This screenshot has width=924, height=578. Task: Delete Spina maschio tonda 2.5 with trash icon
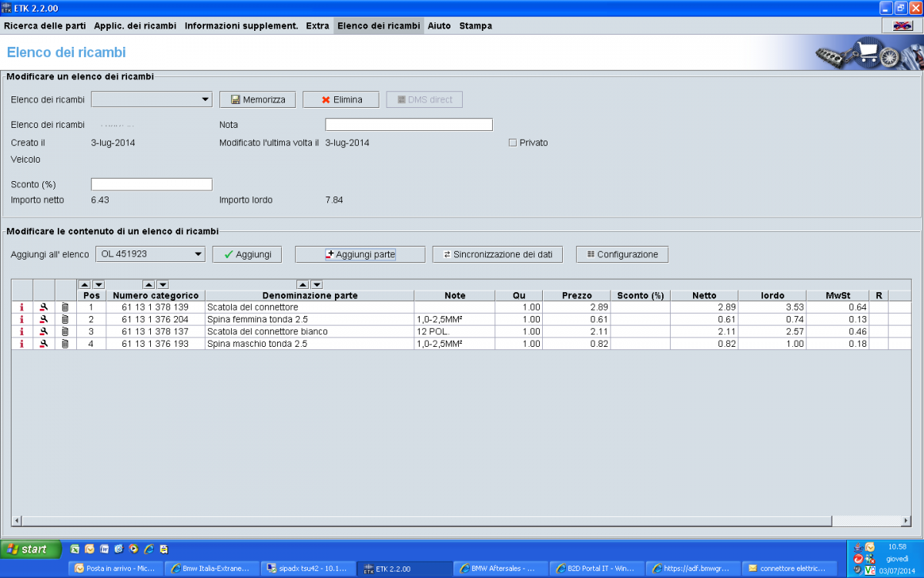(x=65, y=344)
